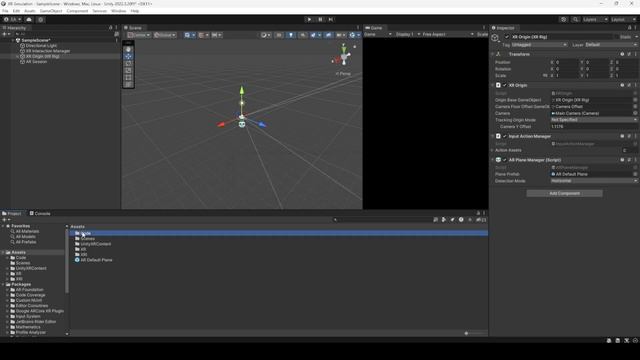This screenshot has height=360, width=640.
Task: Select the View hand tool in scene overlay
Action: tap(128, 49)
